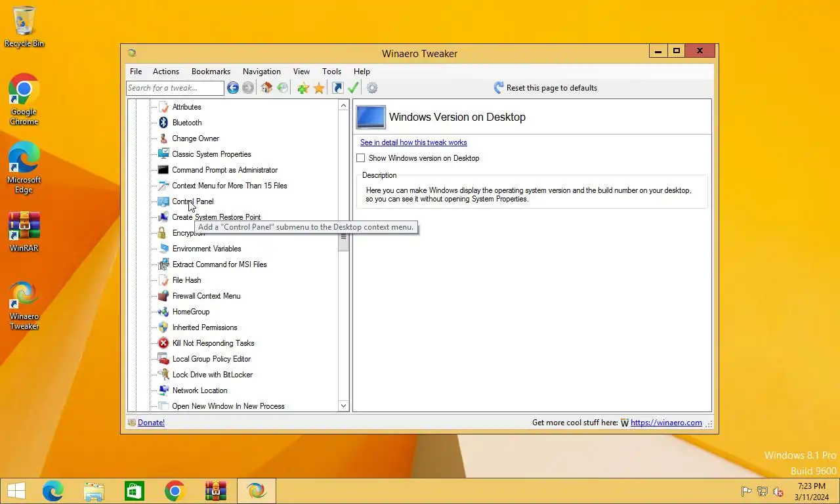Click the Extract Command for MSI Files icon
Image resolution: width=840 pixels, height=504 pixels.
tap(163, 264)
